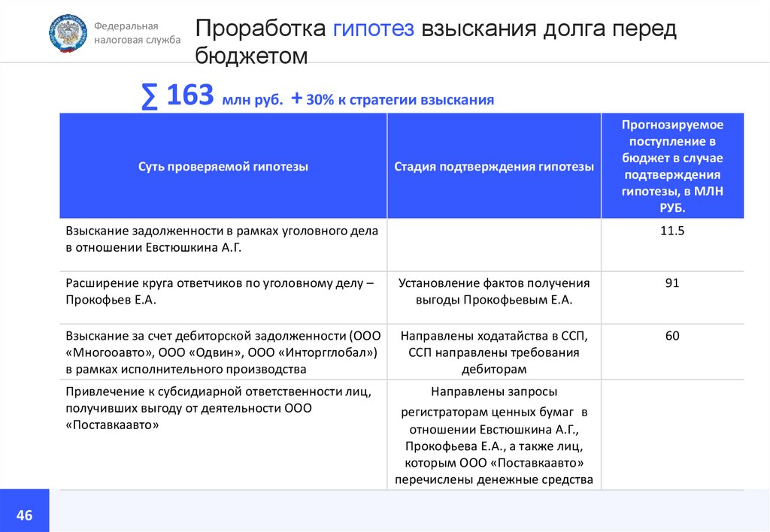Click the large '163' total figure

(x=190, y=95)
